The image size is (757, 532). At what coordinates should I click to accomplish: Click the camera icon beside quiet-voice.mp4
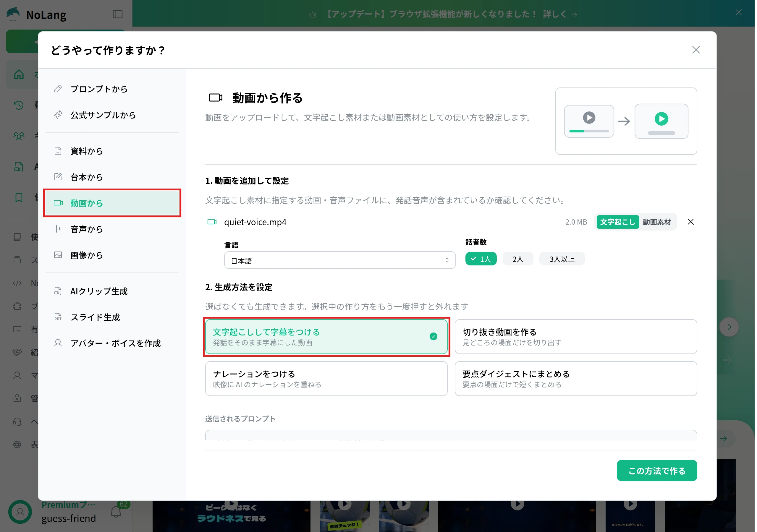pos(212,222)
